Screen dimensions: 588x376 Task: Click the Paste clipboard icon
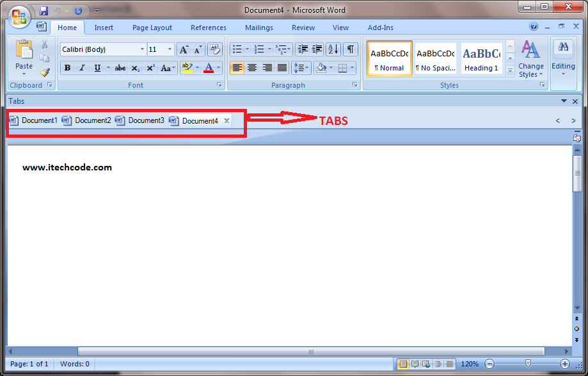(x=24, y=49)
